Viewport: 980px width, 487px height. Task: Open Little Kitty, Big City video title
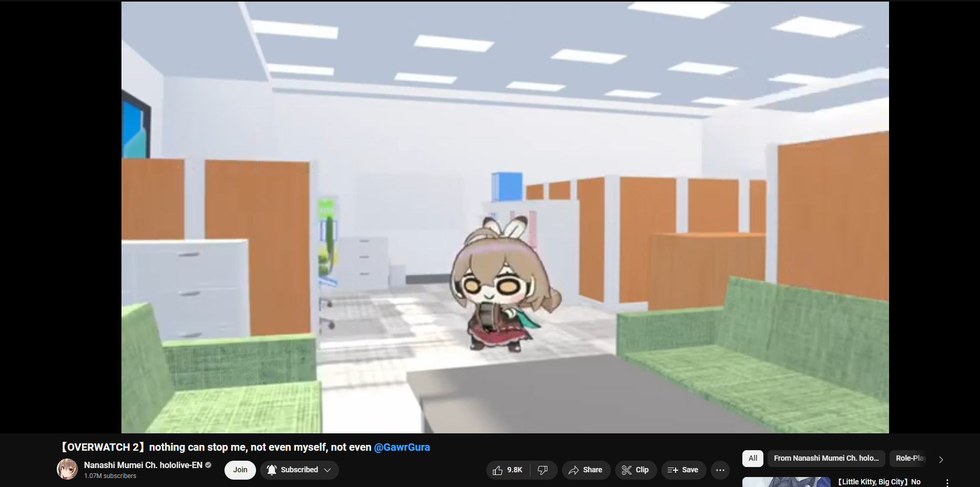coord(879,482)
